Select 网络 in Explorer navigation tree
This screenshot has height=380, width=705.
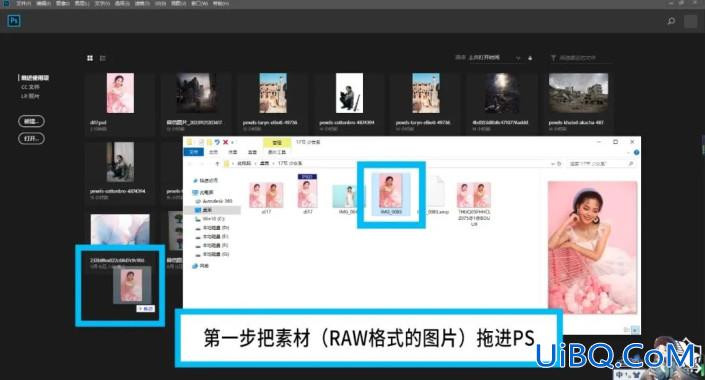pyautogui.click(x=201, y=266)
